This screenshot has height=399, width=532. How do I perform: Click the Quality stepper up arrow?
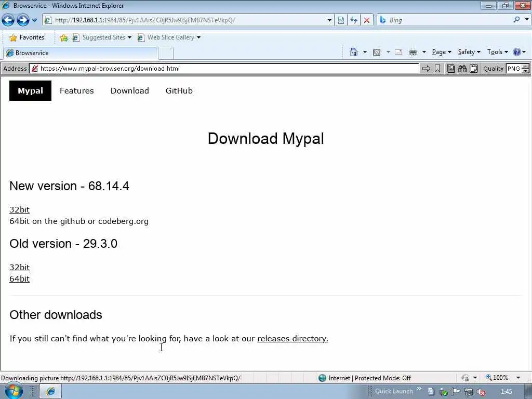525,66
